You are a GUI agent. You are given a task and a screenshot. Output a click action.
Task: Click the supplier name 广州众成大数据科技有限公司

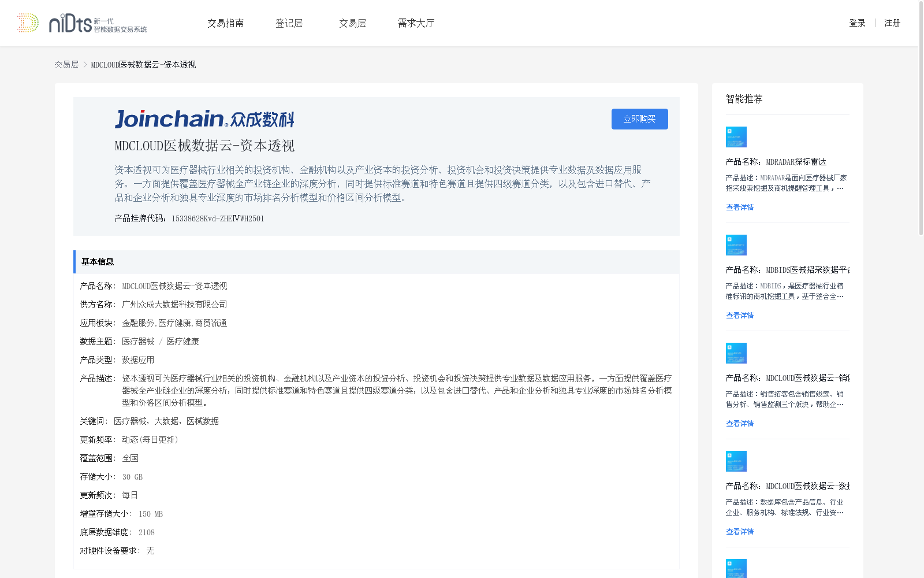(x=174, y=305)
